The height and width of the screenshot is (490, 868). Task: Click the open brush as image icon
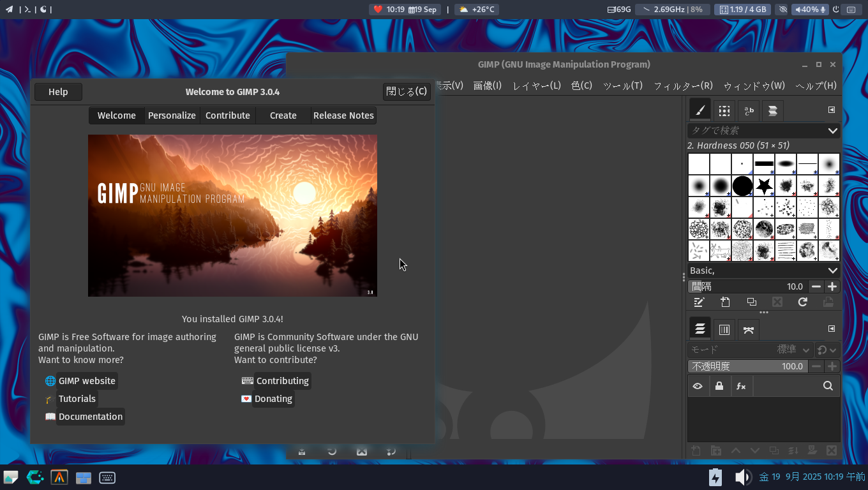828,302
